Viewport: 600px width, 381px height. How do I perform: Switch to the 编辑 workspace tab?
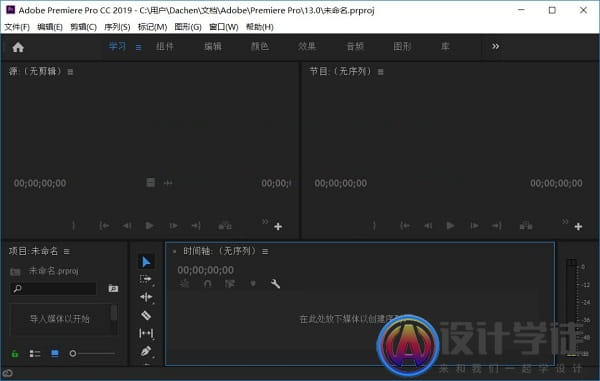click(213, 47)
